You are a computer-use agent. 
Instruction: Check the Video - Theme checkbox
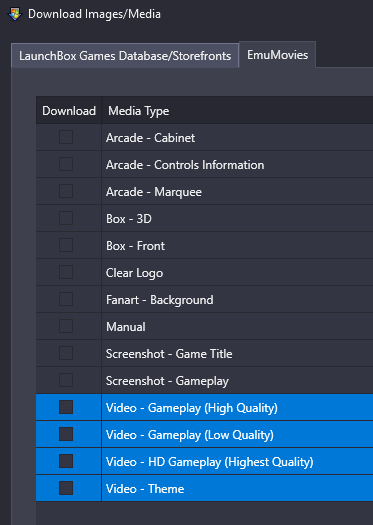click(66, 489)
